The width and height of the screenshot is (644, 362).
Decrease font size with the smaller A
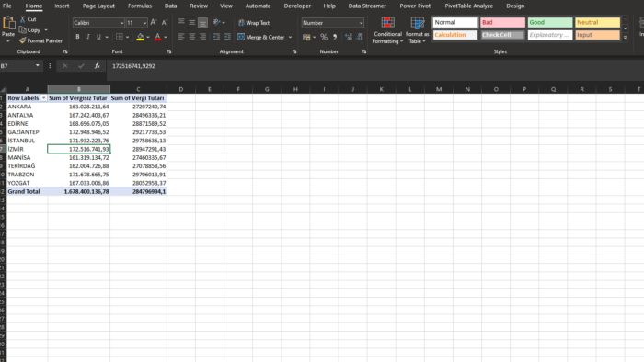coord(165,23)
